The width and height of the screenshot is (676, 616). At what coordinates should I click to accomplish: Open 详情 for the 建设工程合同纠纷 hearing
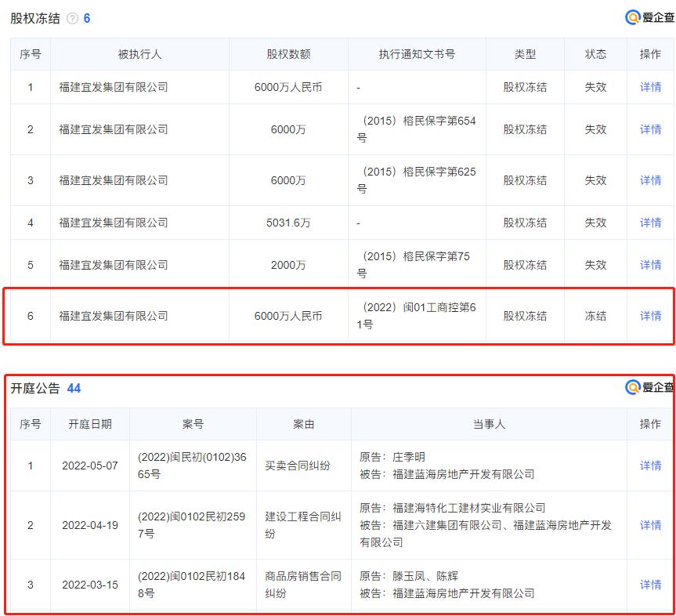(x=650, y=524)
